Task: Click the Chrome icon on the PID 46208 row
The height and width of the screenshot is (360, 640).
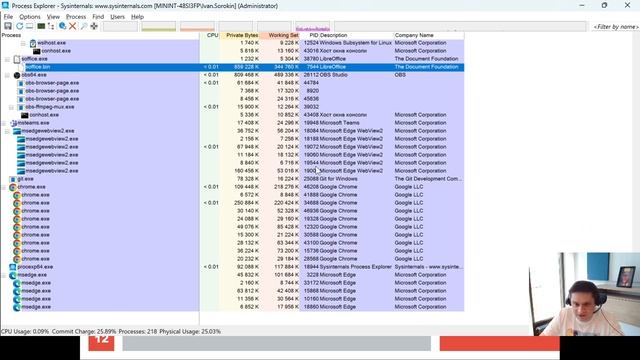Action: tap(13, 187)
